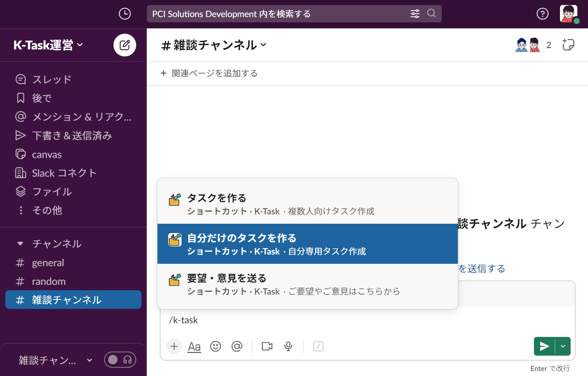
Task: Open the ファイル (Files) section
Action: pos(51,192)
